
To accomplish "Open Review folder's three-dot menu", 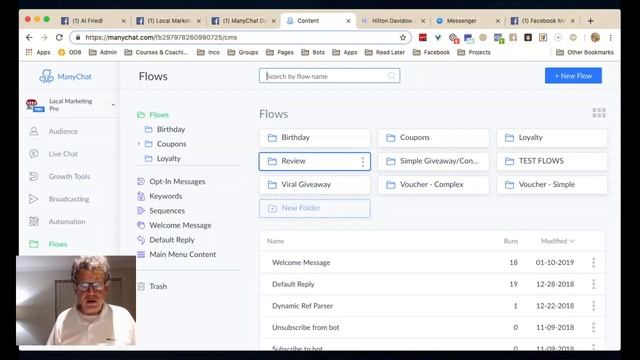I will click(362, 162).
